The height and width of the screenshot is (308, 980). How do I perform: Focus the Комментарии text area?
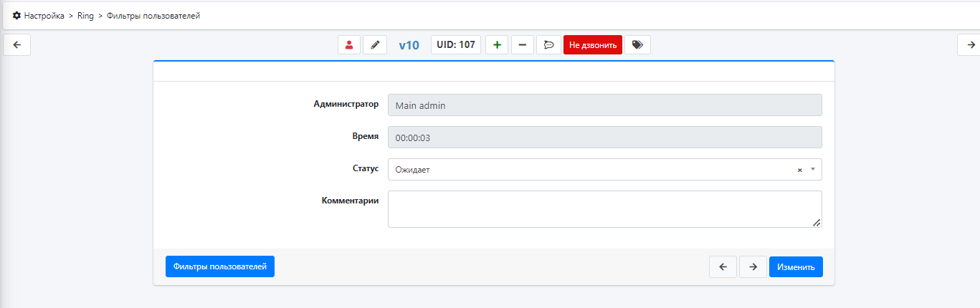click(x=604, y=208)
